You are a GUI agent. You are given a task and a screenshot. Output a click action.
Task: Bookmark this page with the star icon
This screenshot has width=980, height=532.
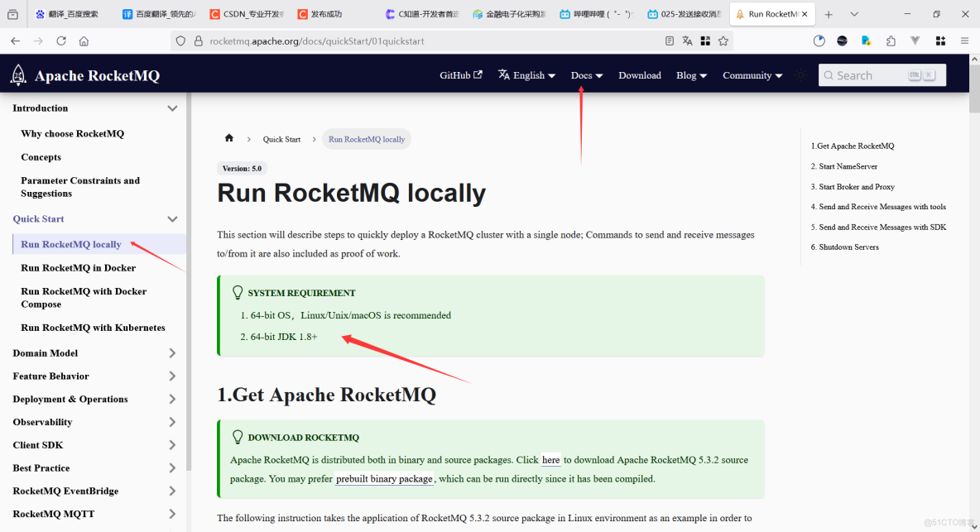(x=723, y=40)
